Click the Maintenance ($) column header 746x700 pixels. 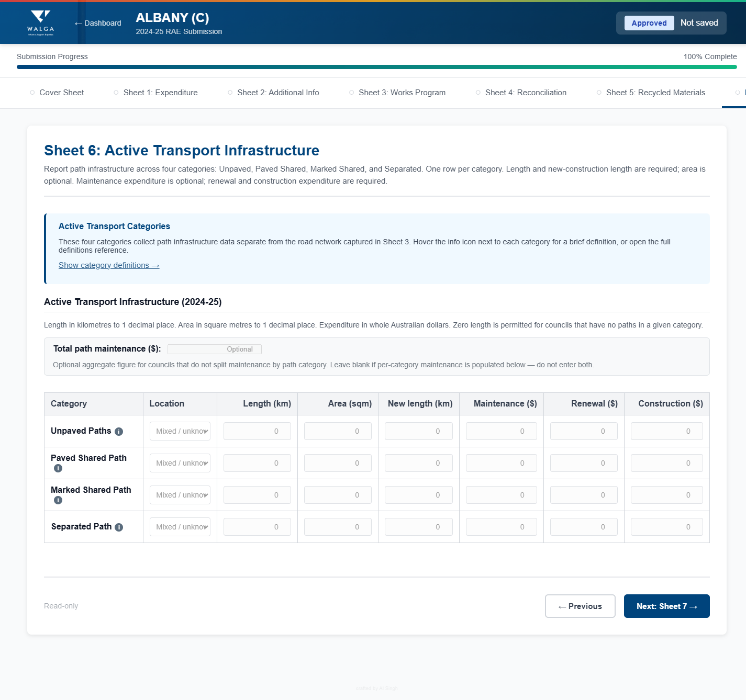pos(502,404)
